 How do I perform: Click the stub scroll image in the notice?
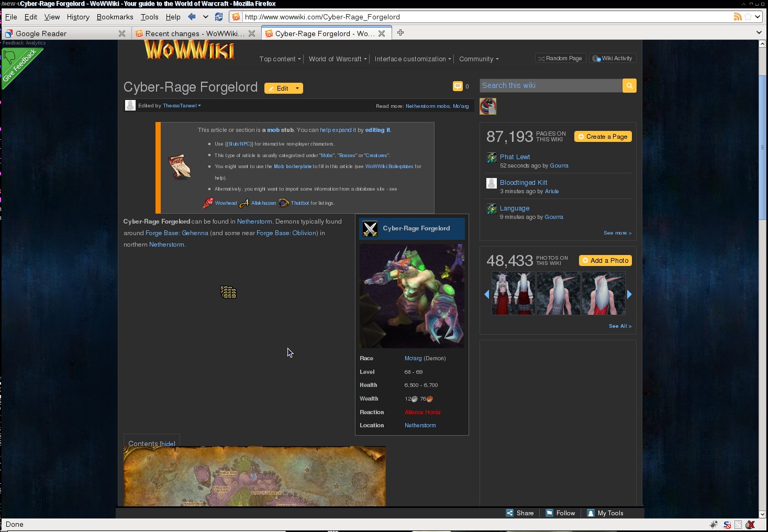click(180, 167)
